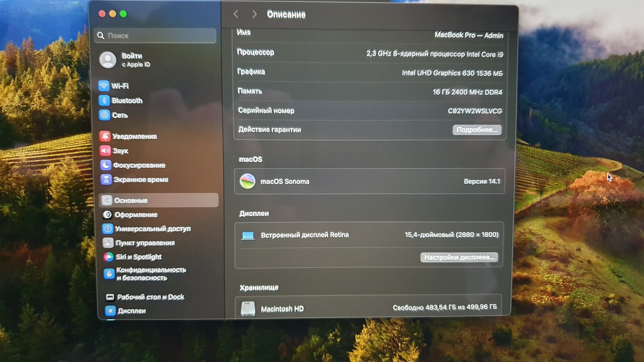Open Bluetooth settings icon

104,101
